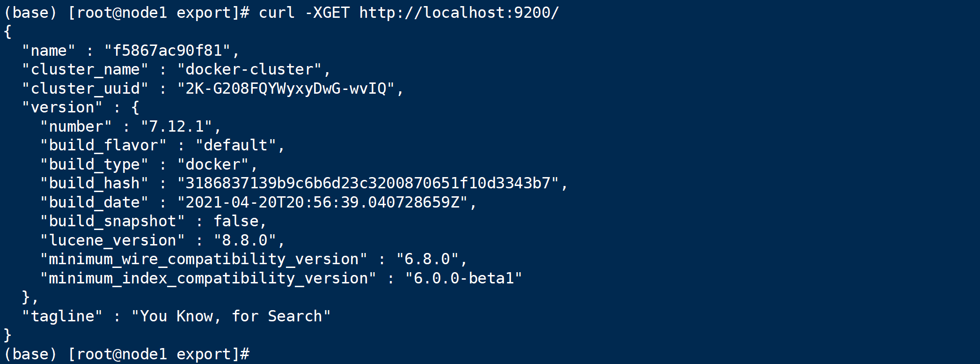This screenshot has width=980, height=364.
Task: Click the "cluster_name" key label
Action: point(85,69)
